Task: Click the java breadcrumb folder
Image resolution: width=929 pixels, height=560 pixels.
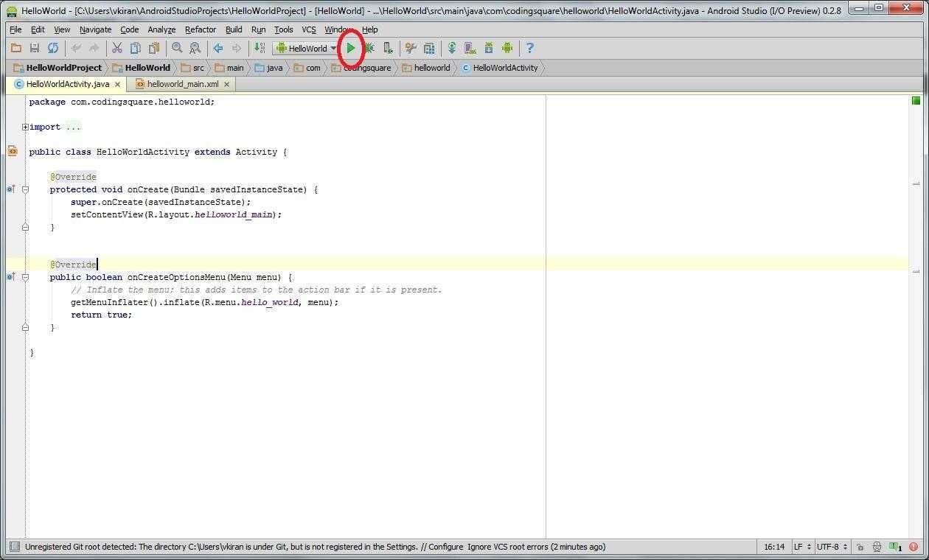Action: coord(268,68)
